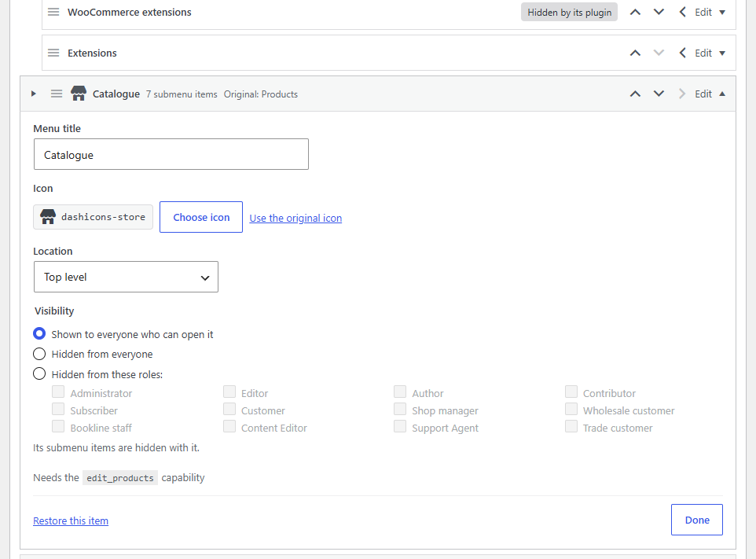Click the edit_products capability code

click(x=120, y=477)
